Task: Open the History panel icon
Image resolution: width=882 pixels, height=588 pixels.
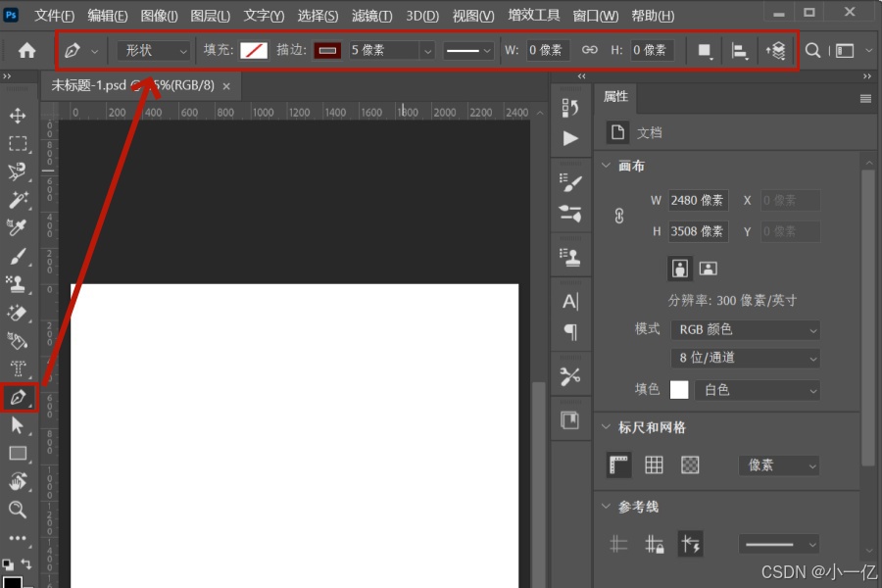Action: point(569,108)
